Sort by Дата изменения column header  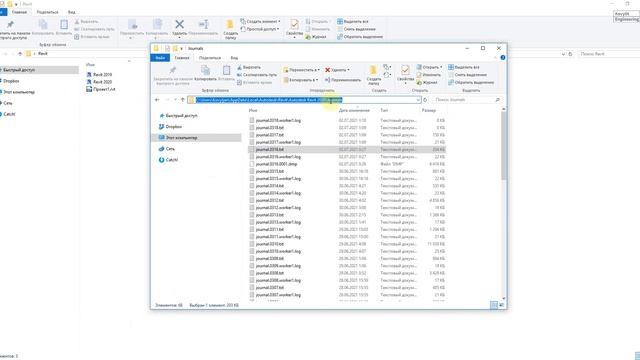(x=354, y=111)
